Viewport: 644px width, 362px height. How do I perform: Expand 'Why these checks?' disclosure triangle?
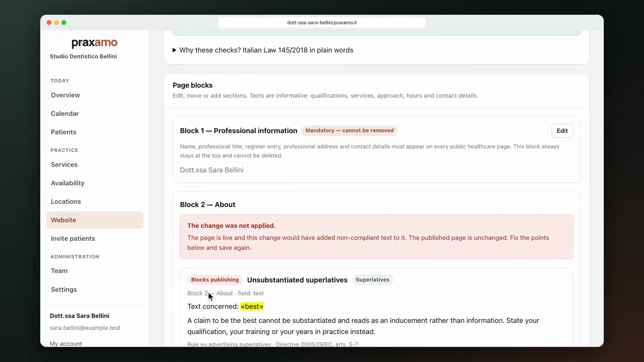[174, 50]
